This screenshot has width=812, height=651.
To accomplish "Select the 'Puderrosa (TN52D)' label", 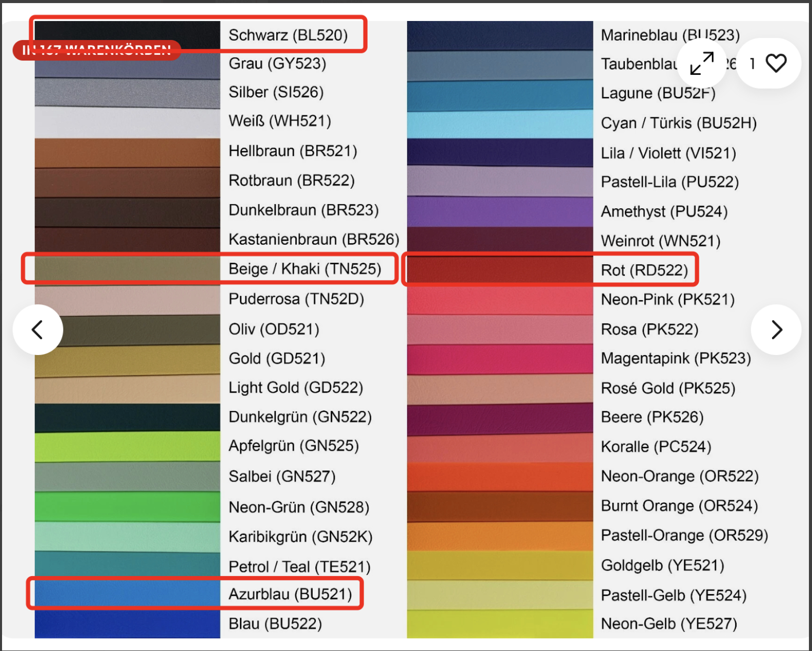I will pyautogui.click(x=296, y=299).
